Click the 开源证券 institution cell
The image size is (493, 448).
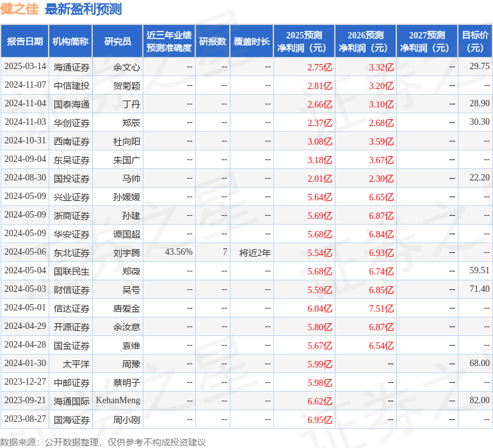tap(72, 326)
